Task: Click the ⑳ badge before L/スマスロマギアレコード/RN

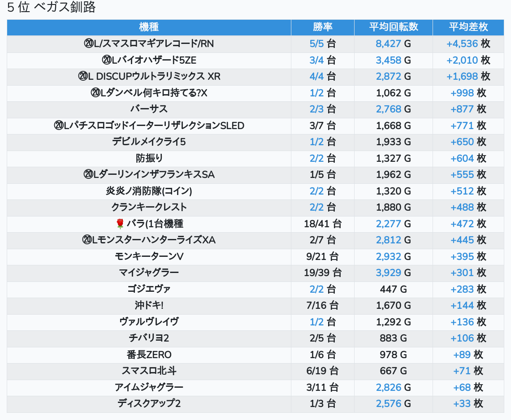Action: (x=88, y=43)
